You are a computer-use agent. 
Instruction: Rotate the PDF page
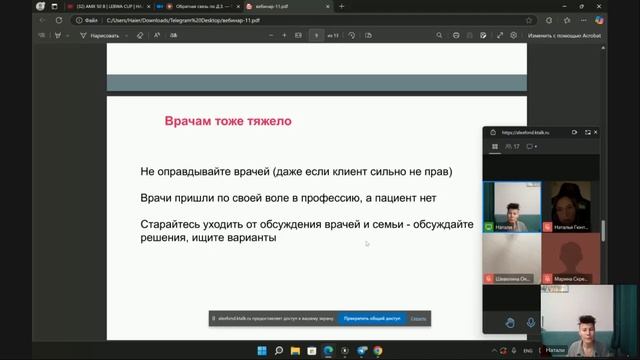pyautogui.click(x=352, y=36)
